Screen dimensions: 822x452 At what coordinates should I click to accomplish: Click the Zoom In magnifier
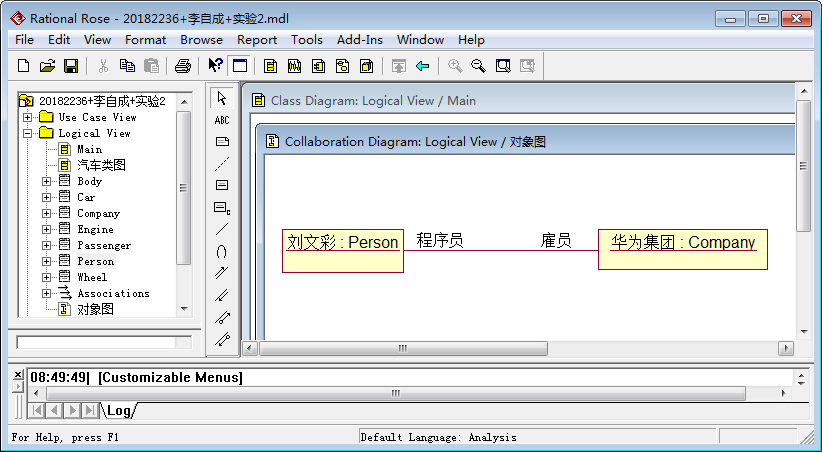(x=455, y=66)
